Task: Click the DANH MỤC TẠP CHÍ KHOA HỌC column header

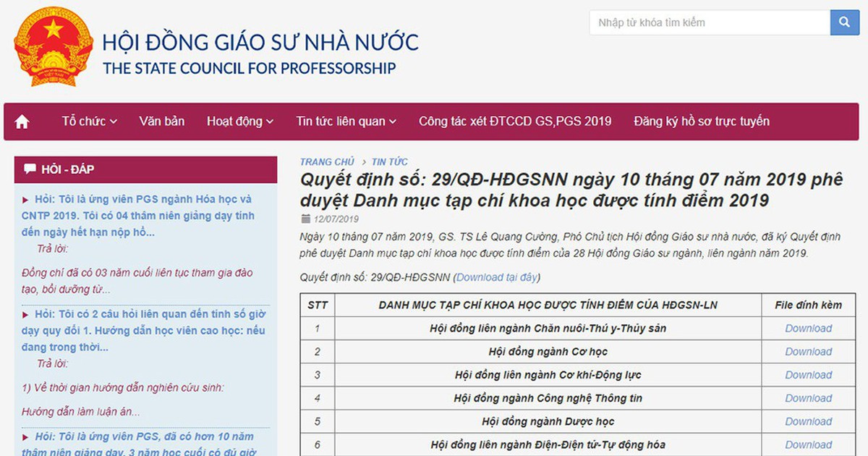Action: coord(548,305)
